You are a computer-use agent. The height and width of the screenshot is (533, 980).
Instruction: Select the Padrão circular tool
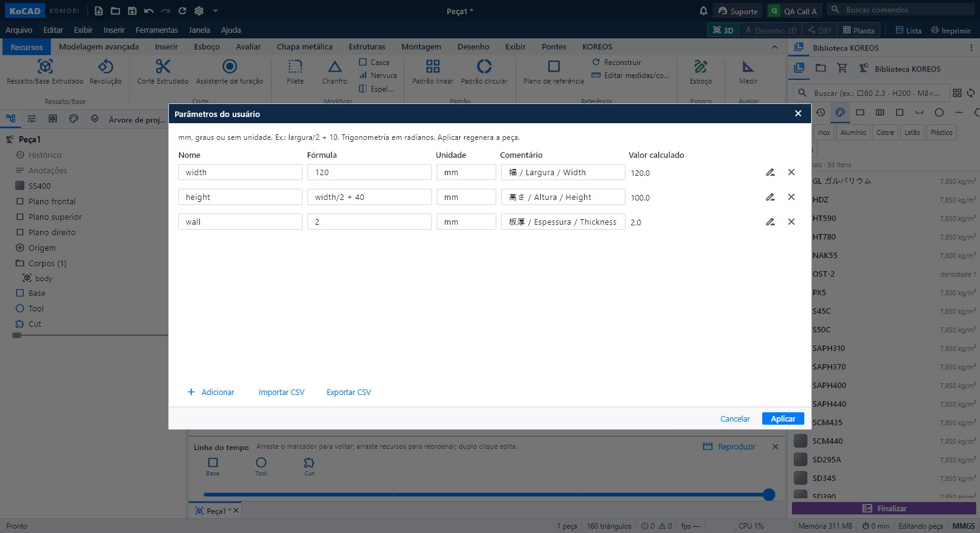(484, 72)
